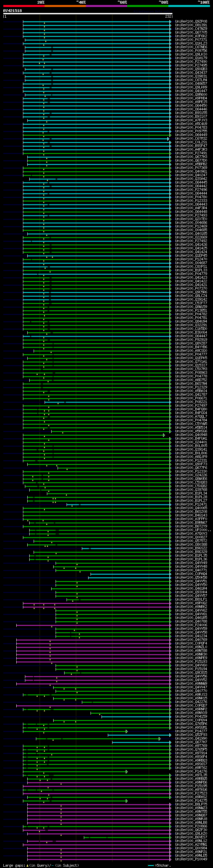213x868 pixels.
Task: Select the UniRef100_P10049 label
Action: pyautogui.click(x=191, y=859)
